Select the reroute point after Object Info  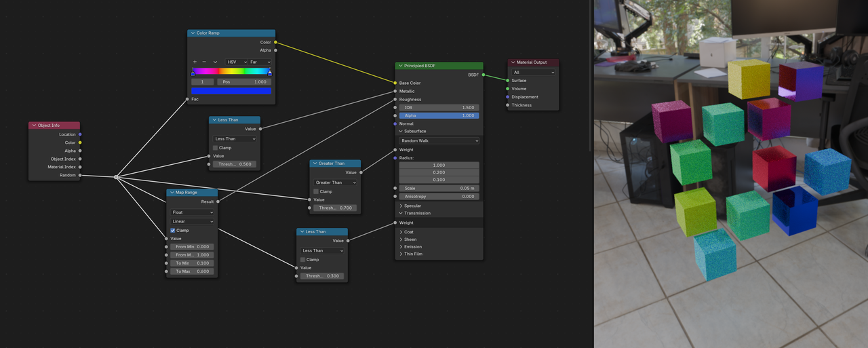[116, 177]
